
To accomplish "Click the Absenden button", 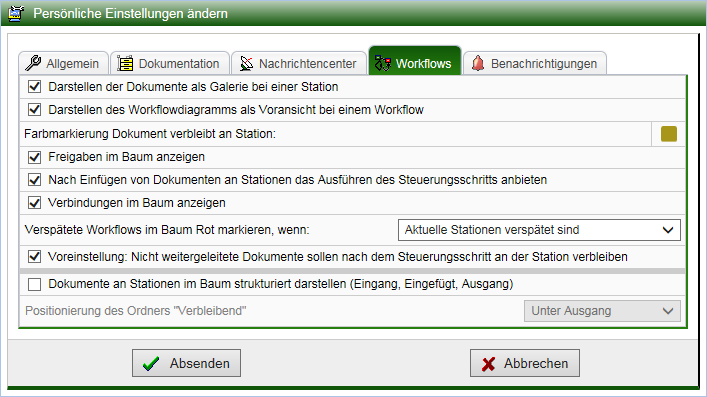I will (186, 363).
